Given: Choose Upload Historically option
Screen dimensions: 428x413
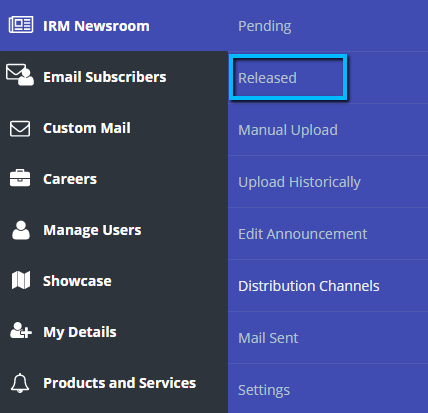Looking at the screenshot, I should 299,182.
